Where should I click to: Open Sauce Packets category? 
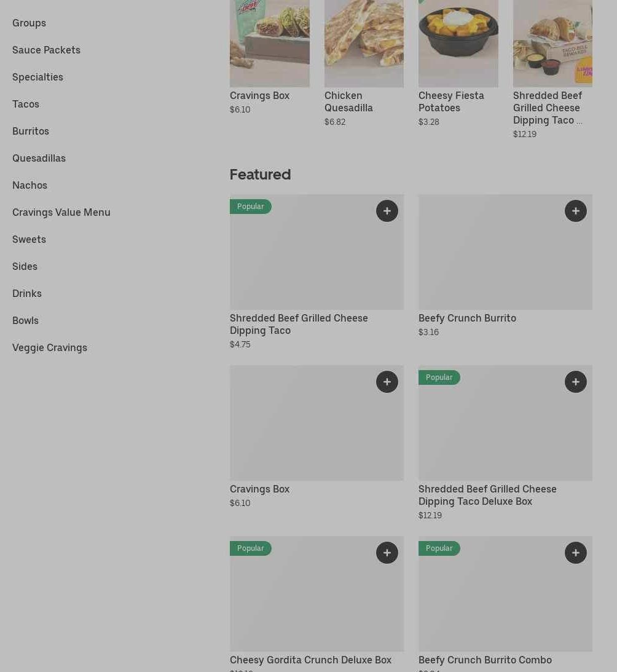tap(46, 50)
